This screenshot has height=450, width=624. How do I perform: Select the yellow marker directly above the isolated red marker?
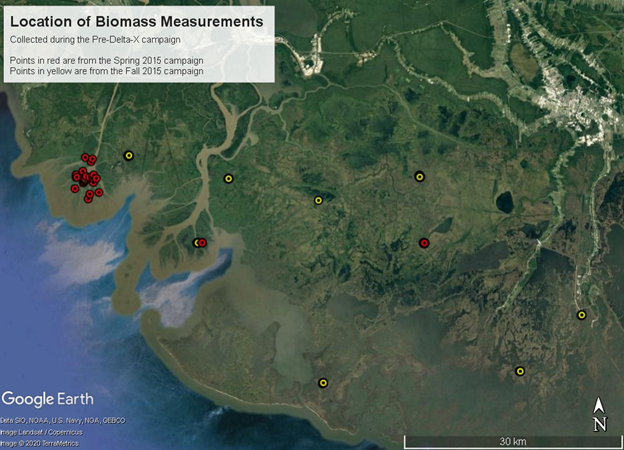(x=420, y=177)
